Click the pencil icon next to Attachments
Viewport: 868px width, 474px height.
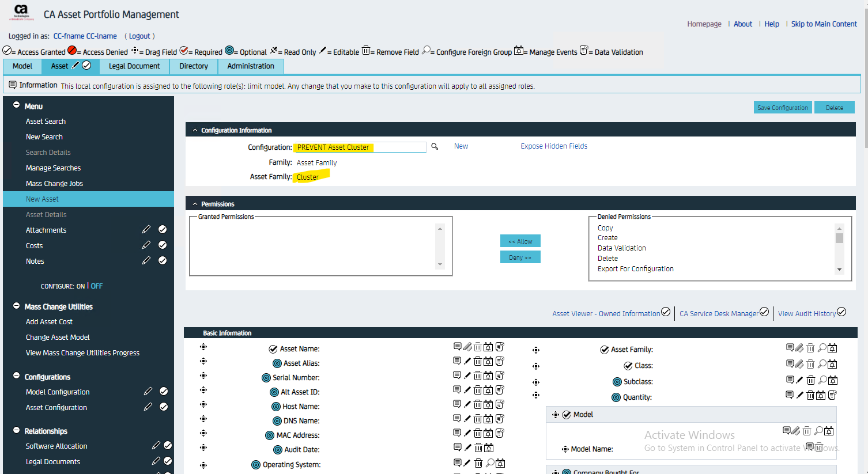click(x=146, y=230)
